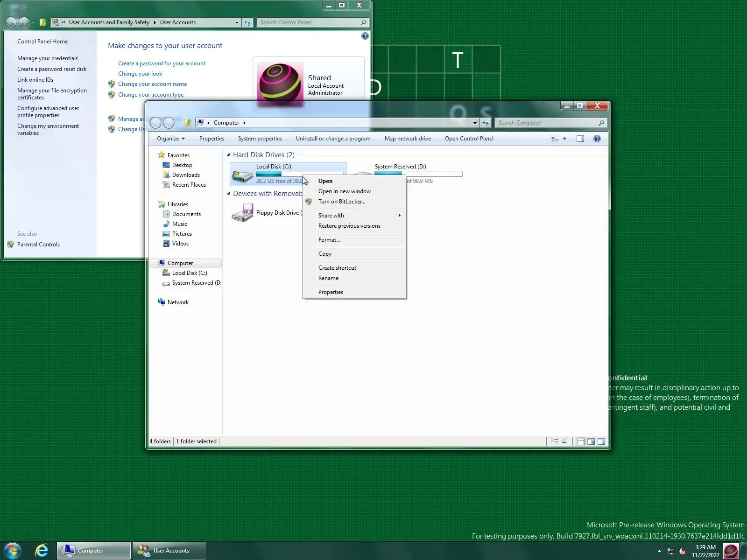
Task: Open the Pictures library
Action: click(182, 234)
